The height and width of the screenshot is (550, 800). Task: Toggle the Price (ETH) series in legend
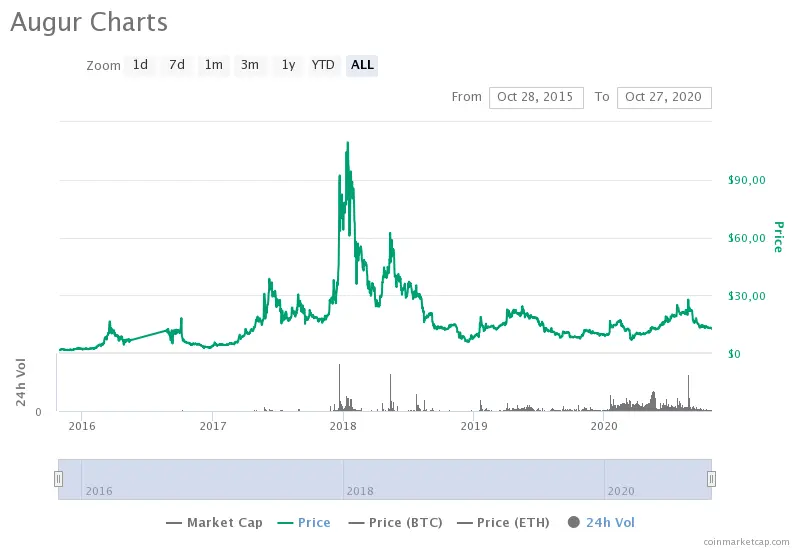(x=503, y=522)
